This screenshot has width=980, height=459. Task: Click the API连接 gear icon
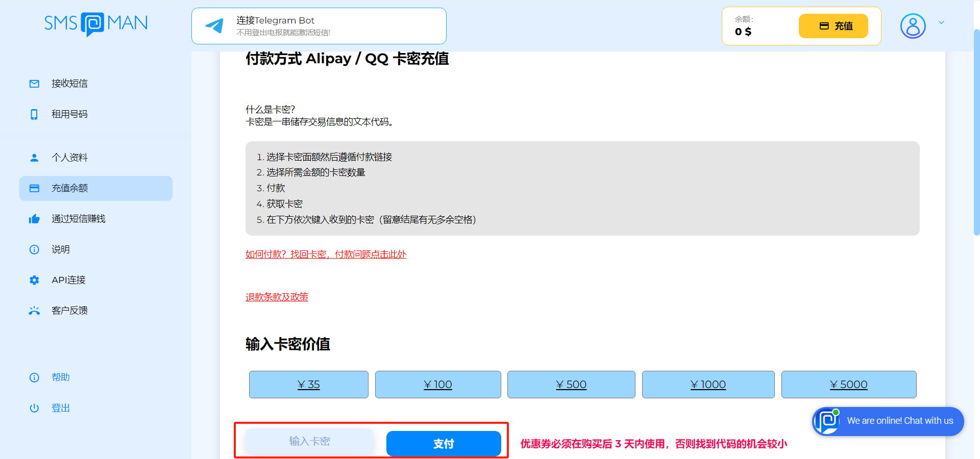tap(34, 280)
